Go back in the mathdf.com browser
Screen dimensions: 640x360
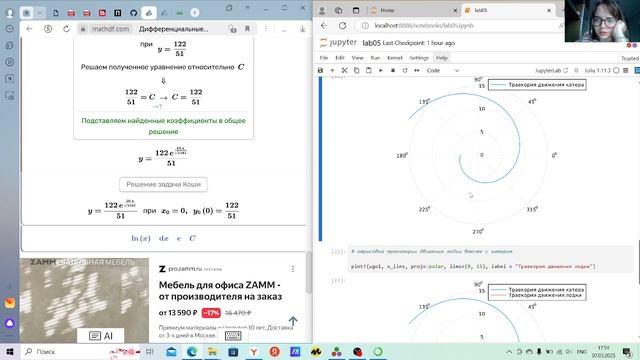(x=29, y=29)
